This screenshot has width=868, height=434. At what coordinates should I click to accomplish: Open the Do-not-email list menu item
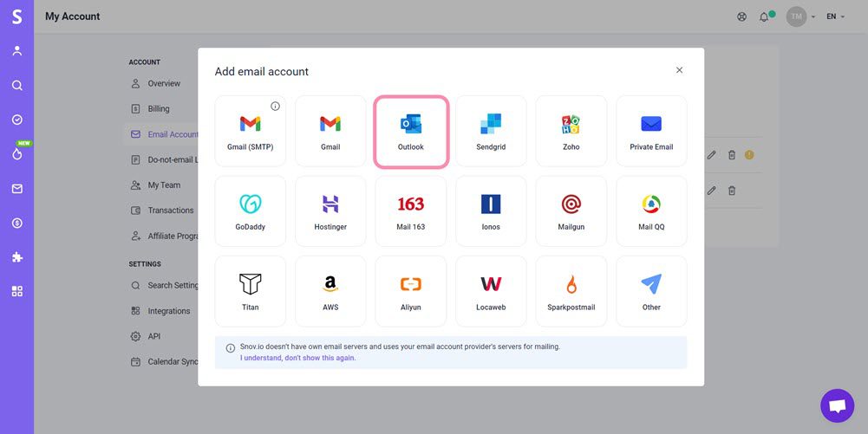(164, 159)
